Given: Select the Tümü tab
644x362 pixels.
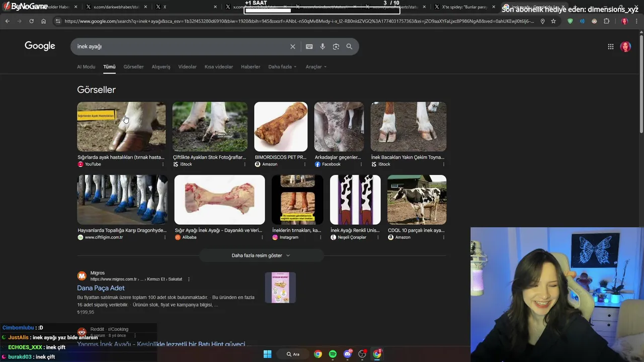Looking at the screenshot, I should click(x=109, y=67).
